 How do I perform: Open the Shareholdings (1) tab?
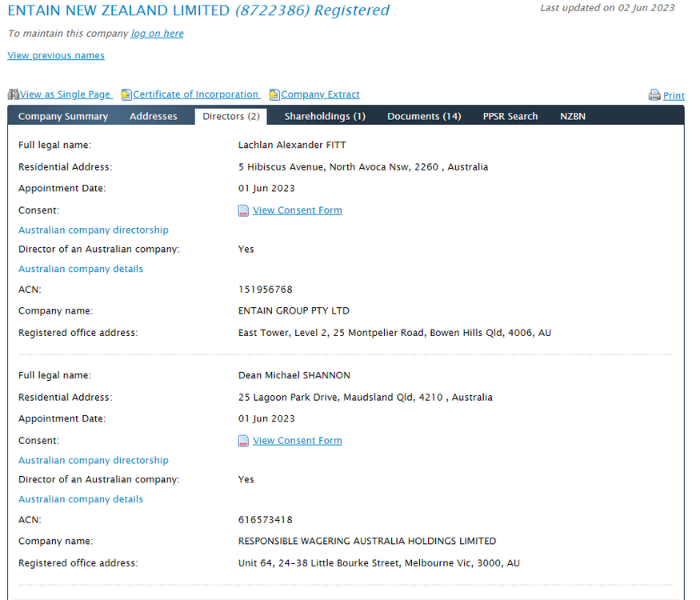(x=325, y=117)
